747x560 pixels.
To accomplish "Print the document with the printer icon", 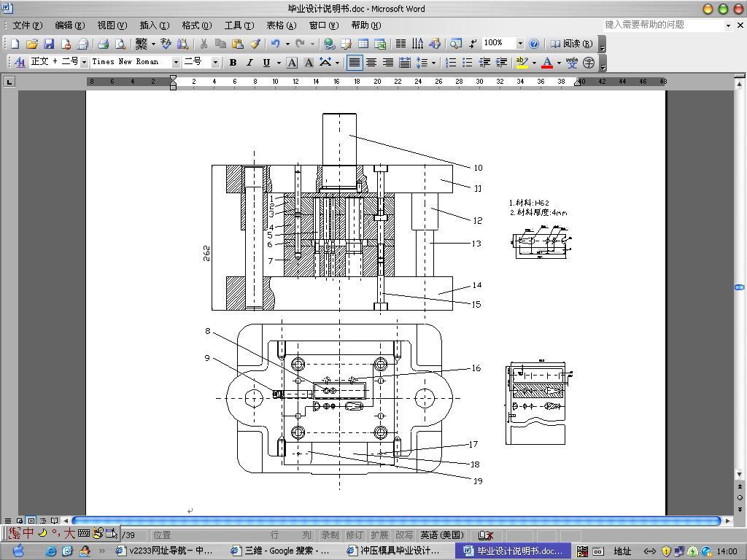I will coord(103,44).
